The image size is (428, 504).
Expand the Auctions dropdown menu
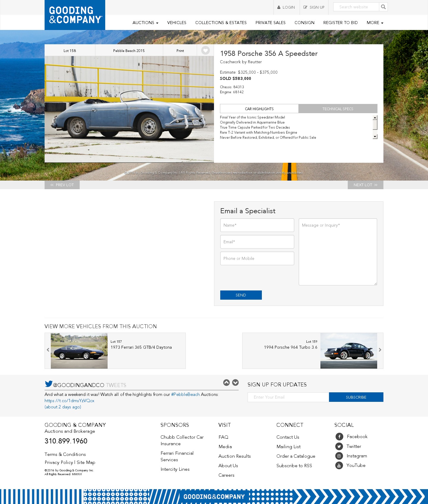[x=145, y=23]
